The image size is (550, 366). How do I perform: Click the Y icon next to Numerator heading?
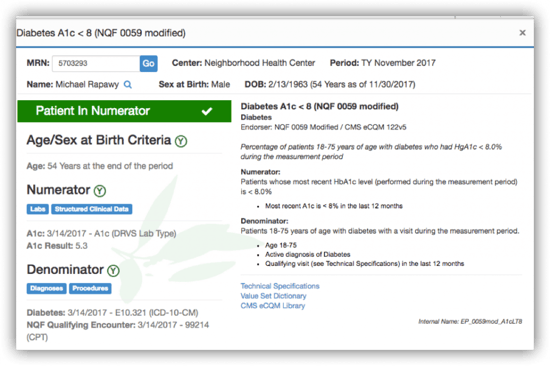click(100, 191)
